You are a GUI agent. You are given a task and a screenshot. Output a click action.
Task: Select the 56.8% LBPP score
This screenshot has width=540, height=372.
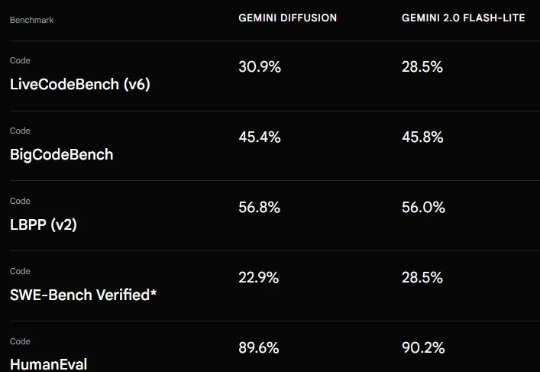pyautogui.click(x=259, y=207)
